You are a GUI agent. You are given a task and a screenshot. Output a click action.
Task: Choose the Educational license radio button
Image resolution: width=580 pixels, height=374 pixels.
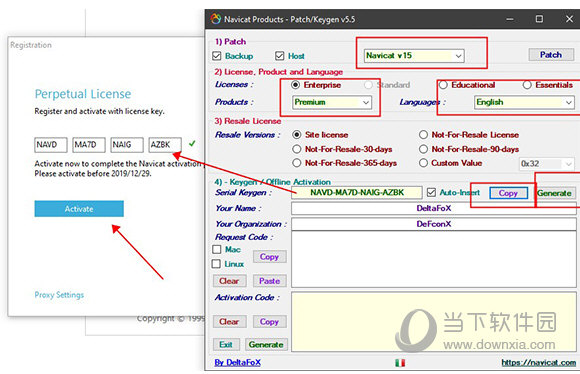443,85
